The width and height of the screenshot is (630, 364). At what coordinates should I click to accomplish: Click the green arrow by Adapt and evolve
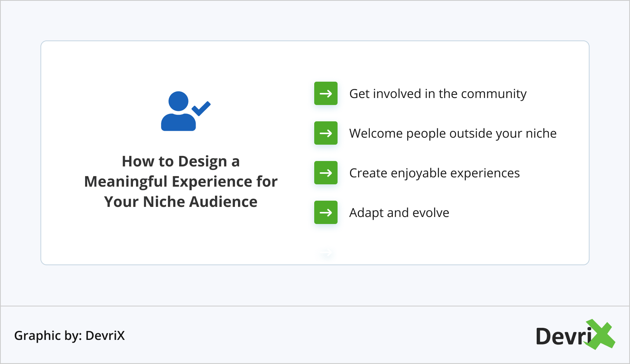click(x=326, y=212)
